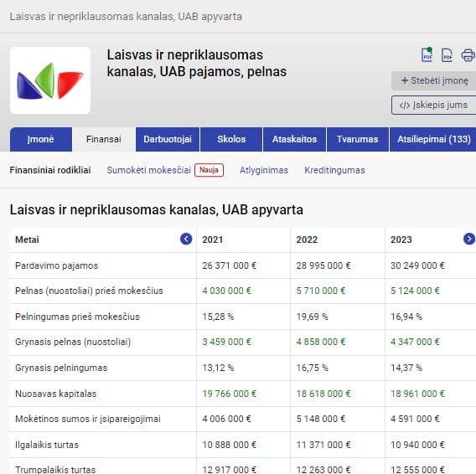The image size is (476, 474).
Task: Select value 16,75 %
Action: pyautogui.click(x=313, y=368)
